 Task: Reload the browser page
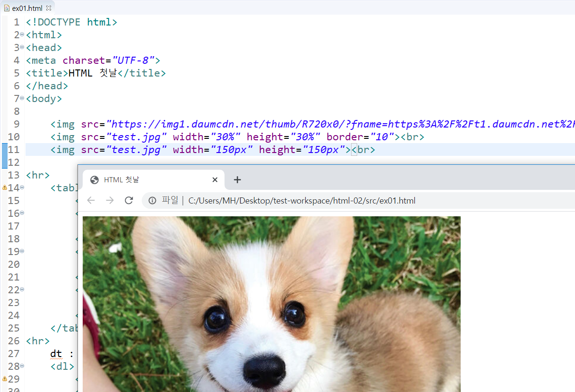(x=129, y=201)
